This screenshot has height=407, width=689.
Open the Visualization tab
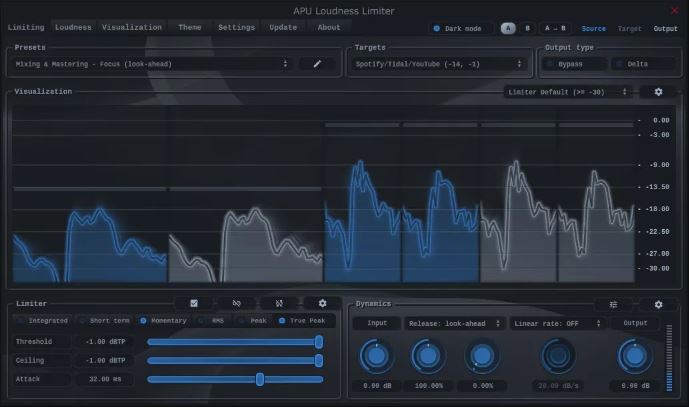point(131,27)
